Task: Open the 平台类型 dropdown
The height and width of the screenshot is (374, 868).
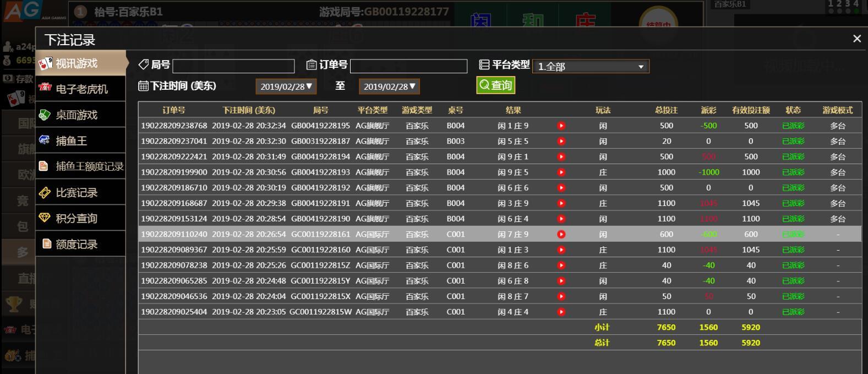Action: [x=591, y=66]
